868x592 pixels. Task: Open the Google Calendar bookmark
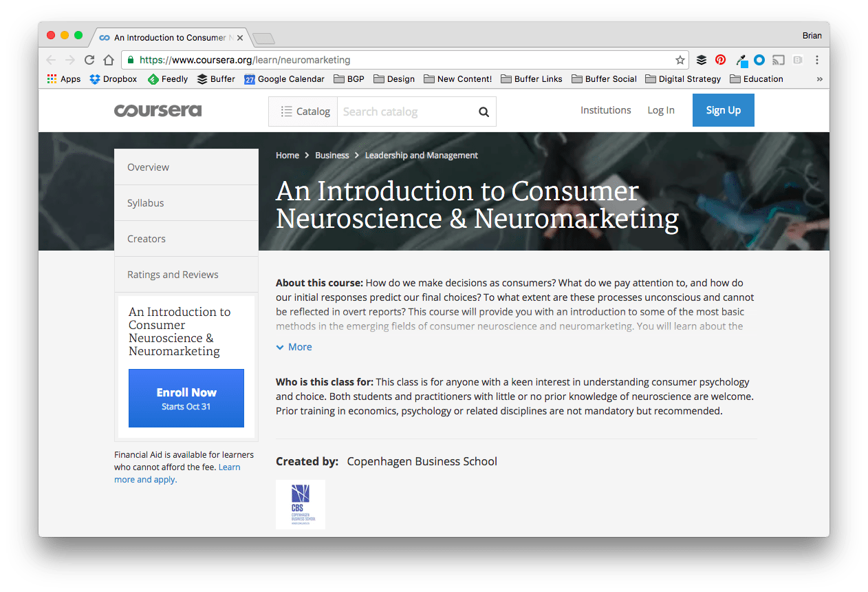284,78
